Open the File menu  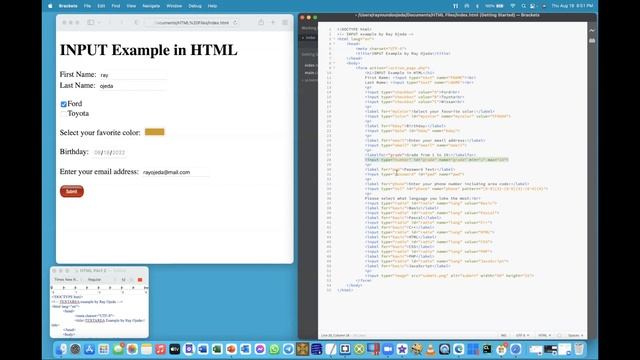(87, 6)
